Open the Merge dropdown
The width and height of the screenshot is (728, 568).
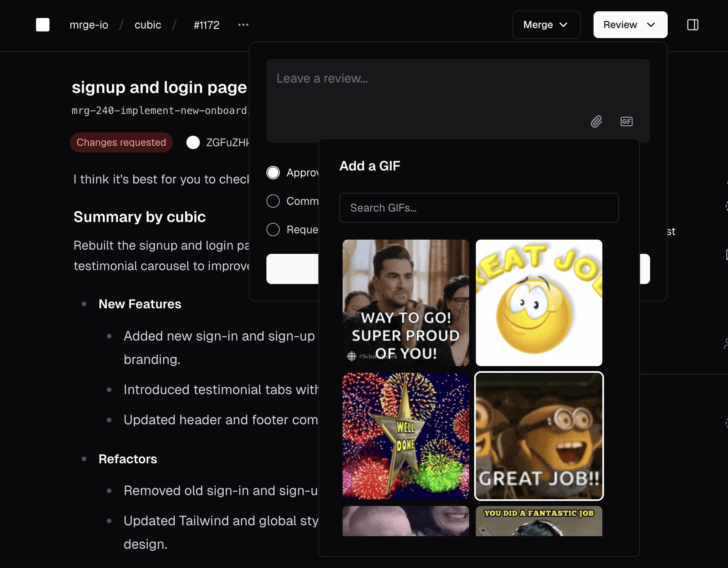click(x=546, y=25)
